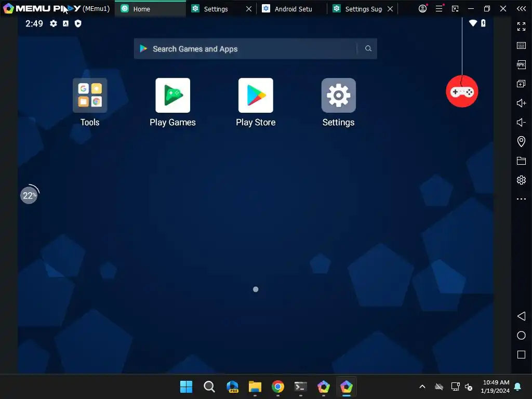Click the Android Recents square button
The width and height of the screenshot is (532, 399).
tap(521, 354)
